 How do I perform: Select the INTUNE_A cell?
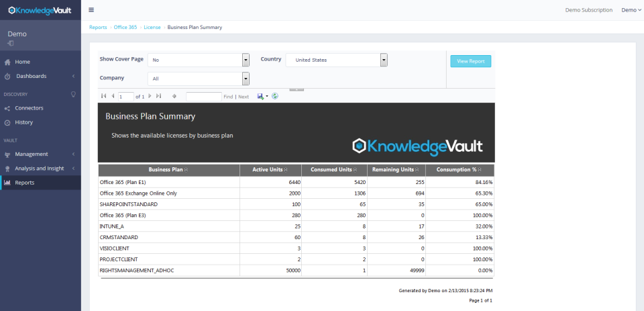point(111,226)
